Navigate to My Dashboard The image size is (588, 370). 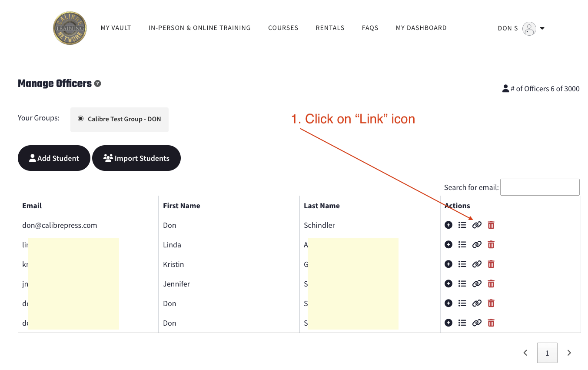(x=421, y=28)
